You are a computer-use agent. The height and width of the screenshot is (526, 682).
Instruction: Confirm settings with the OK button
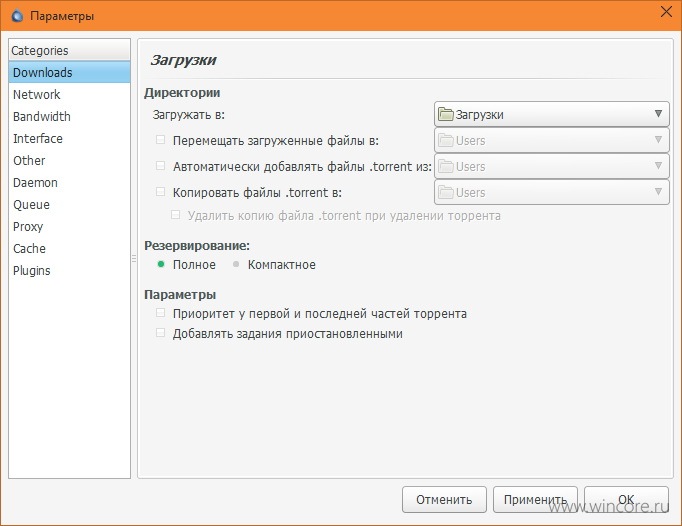(x=626, y=499)
